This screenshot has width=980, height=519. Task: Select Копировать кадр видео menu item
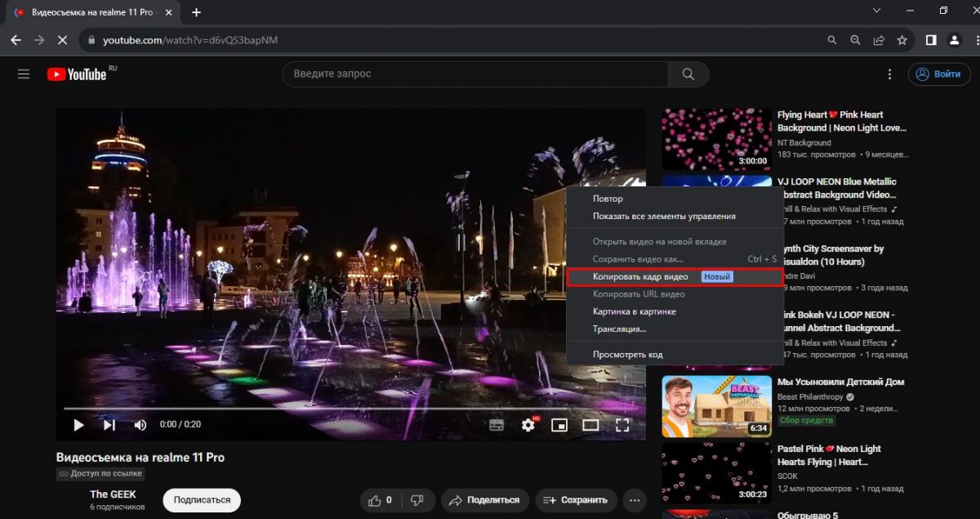pos(675,277)
